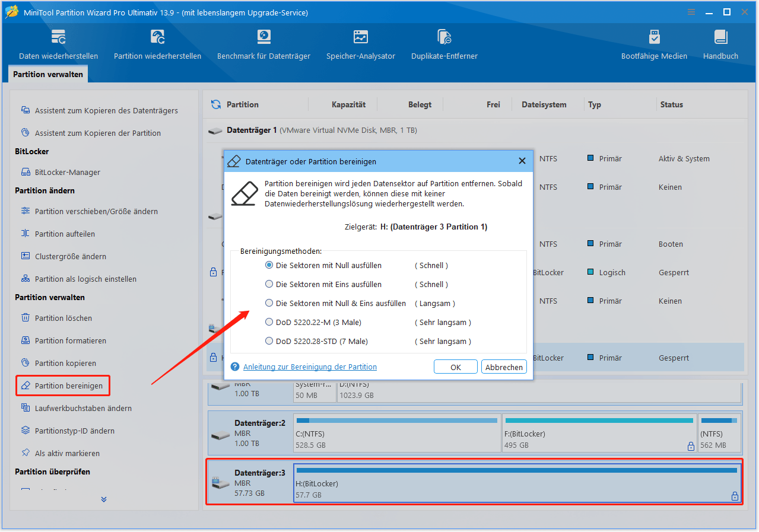
Task: Sort by Belegt column header
Action: [420, 104]
